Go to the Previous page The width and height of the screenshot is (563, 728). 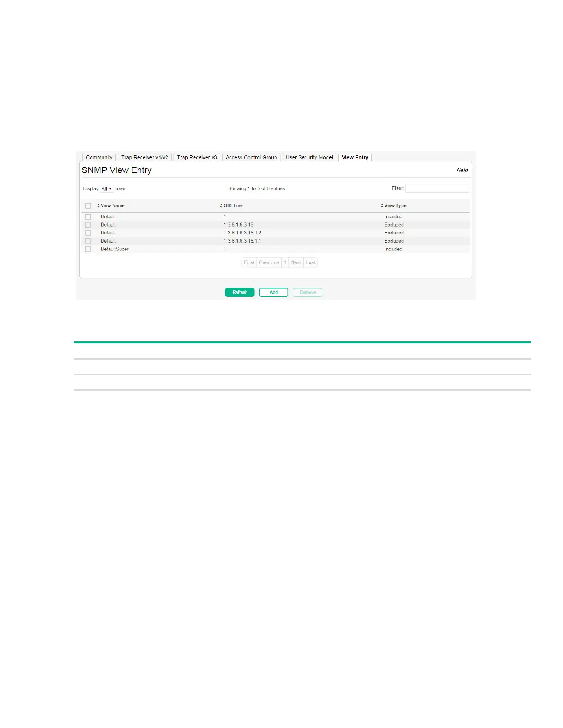(269, 262)
